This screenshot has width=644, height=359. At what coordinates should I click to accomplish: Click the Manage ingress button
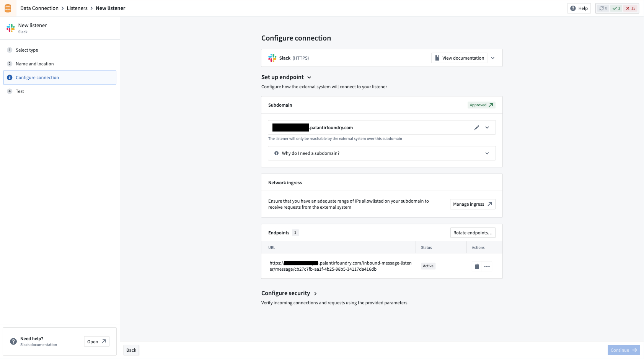(472, 204)
